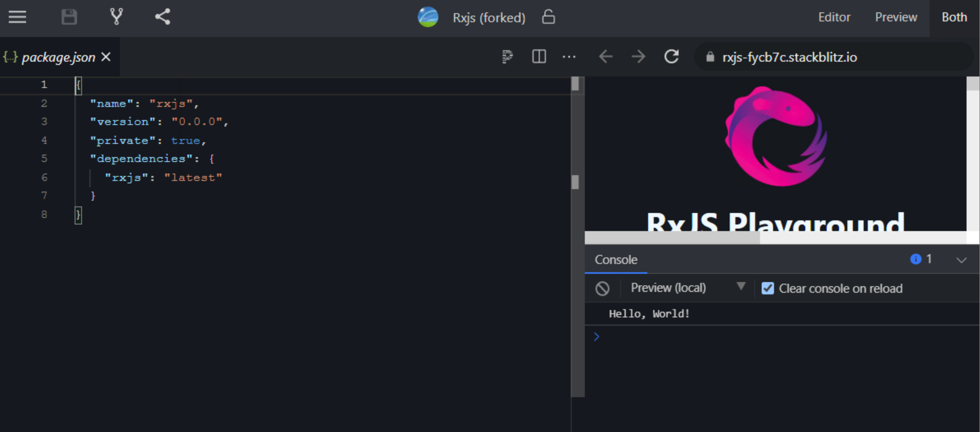Image resolution: width=980 pixels, height=432 pixels.
Task: Click the "rxjs" dependency key on line 6
Action: [x=126, y=178]
